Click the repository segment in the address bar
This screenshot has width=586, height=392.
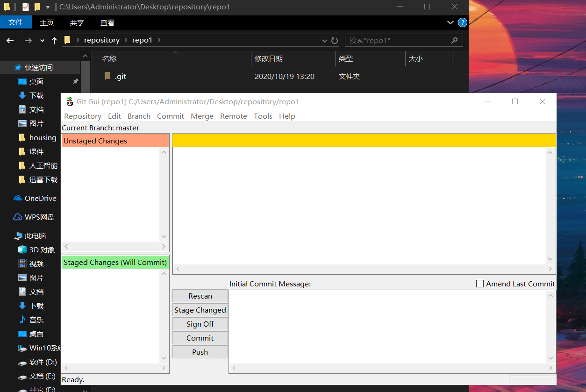[102, 40]
